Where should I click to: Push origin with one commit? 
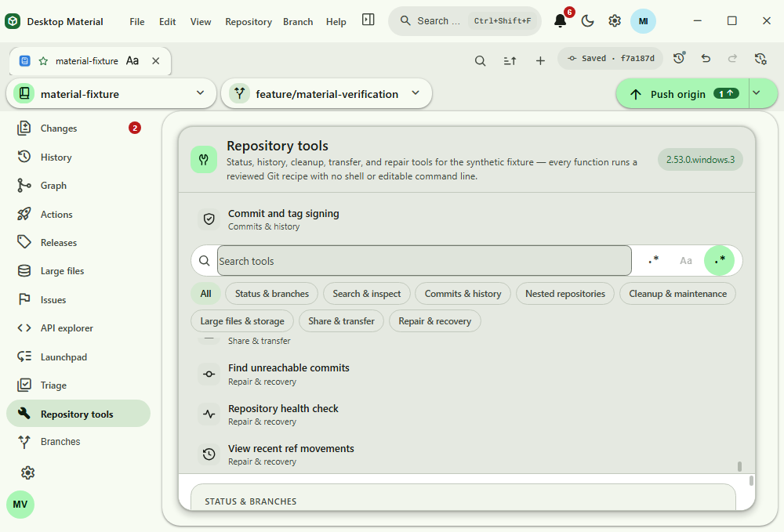683,93
